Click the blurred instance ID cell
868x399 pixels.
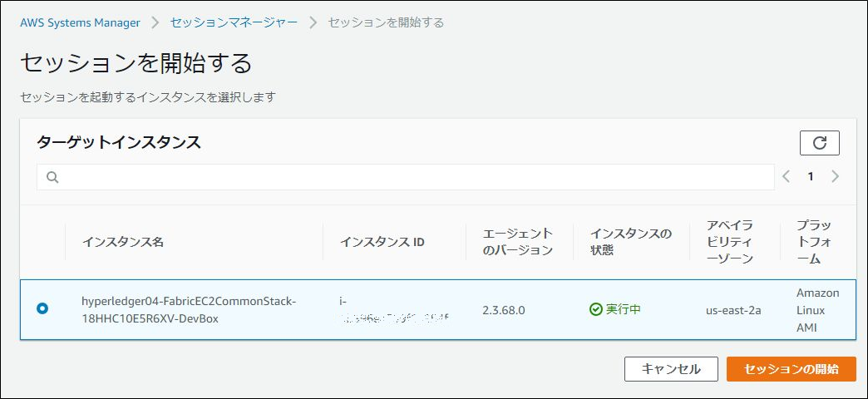coord(394,310)
